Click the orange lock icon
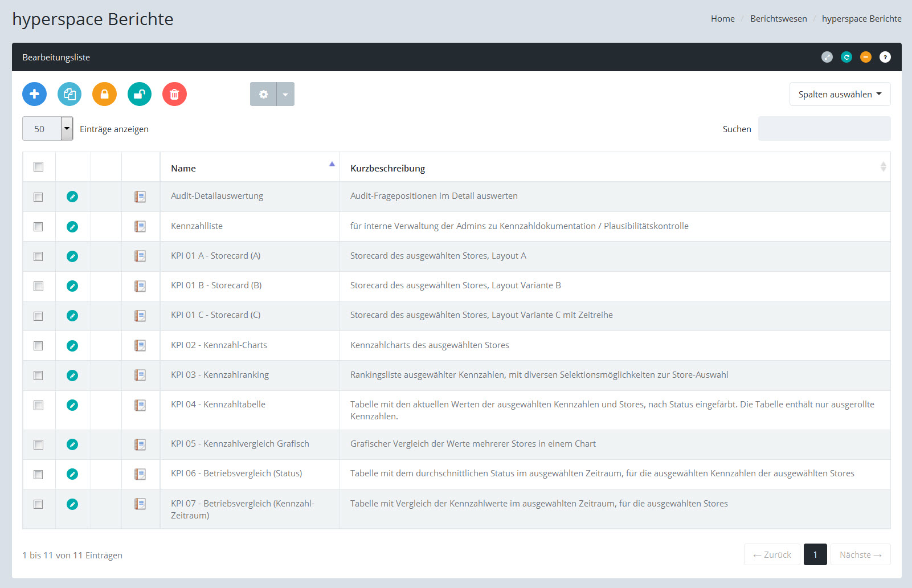912x588 pixels. click(x=104, y=94)
